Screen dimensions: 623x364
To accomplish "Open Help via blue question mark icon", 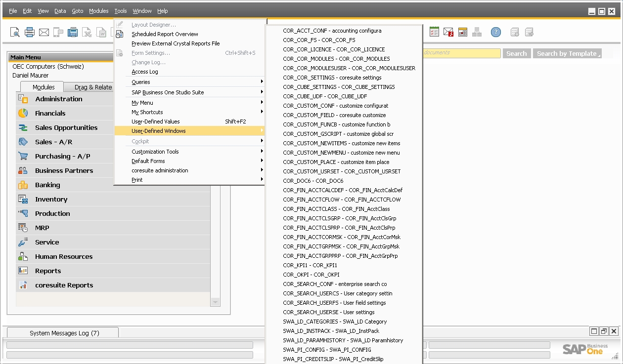I will [496, 32].
